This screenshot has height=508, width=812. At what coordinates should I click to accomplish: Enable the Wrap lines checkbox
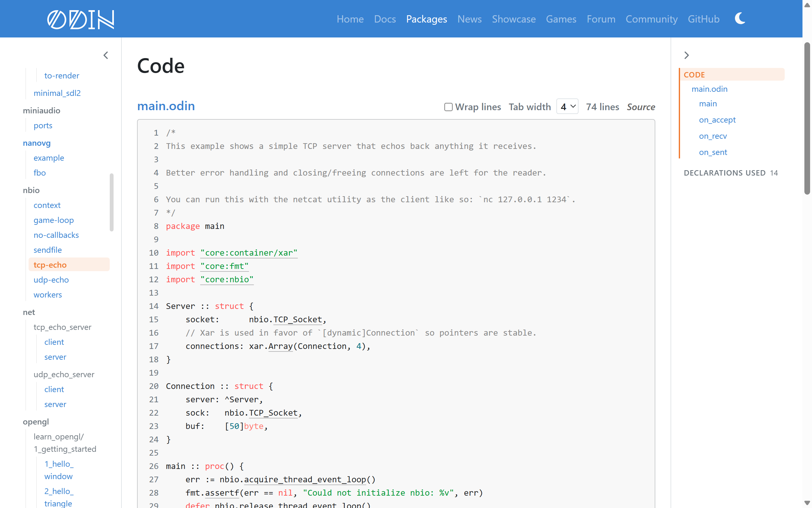pos(448,107)
